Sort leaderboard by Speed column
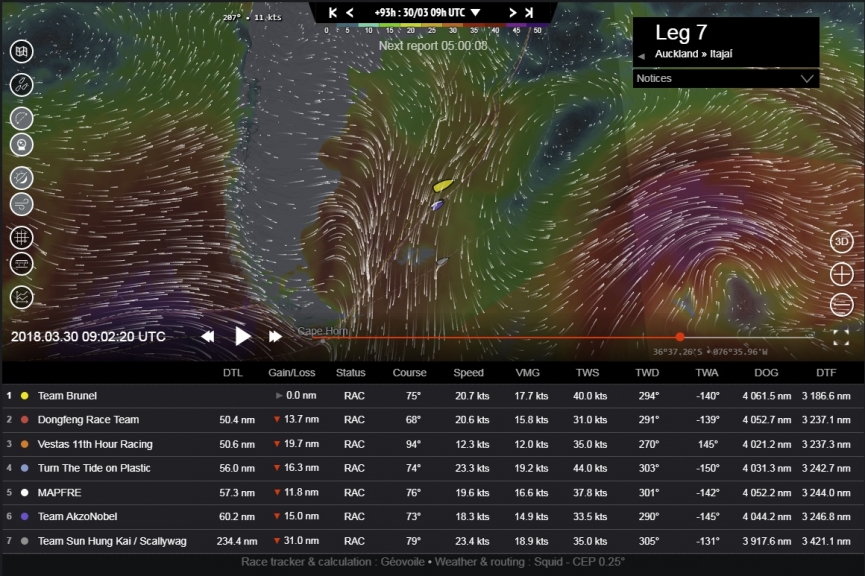 (468, 372)
